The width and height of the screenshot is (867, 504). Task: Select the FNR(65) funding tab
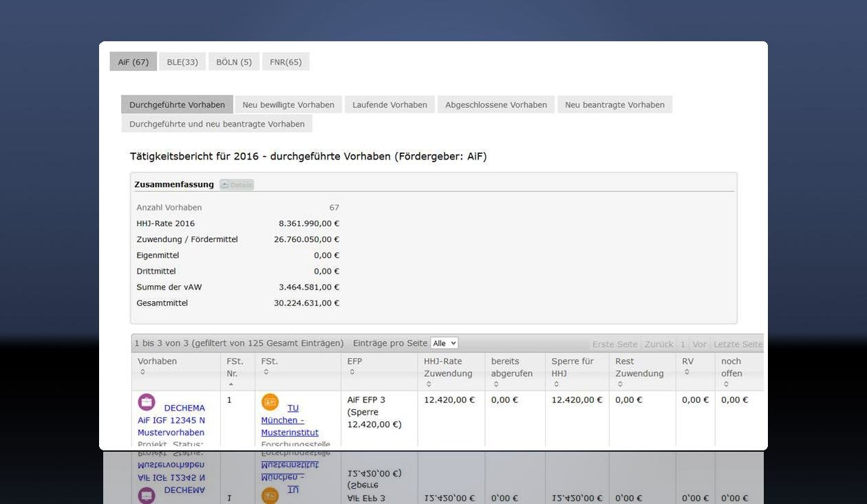click(x=286, y=62)
